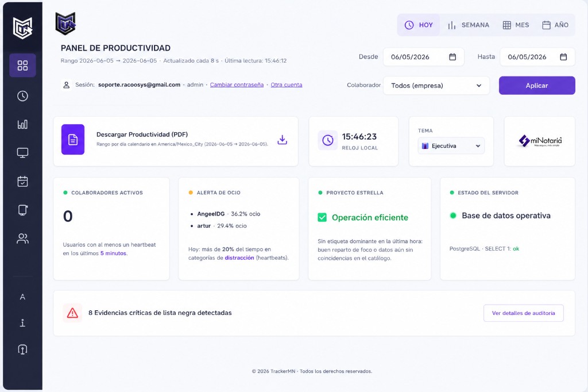Click the miNotaría logo
588x392 pixels.
540,141
